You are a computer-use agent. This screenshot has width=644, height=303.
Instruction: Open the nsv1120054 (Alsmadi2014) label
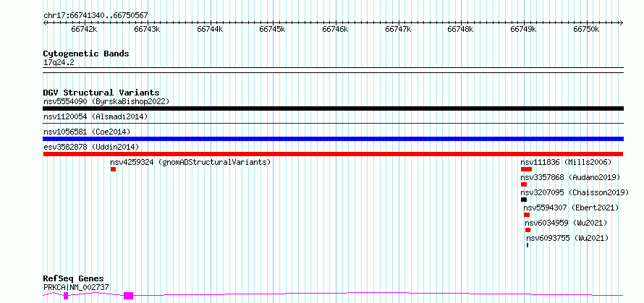[x=96, y=116]
